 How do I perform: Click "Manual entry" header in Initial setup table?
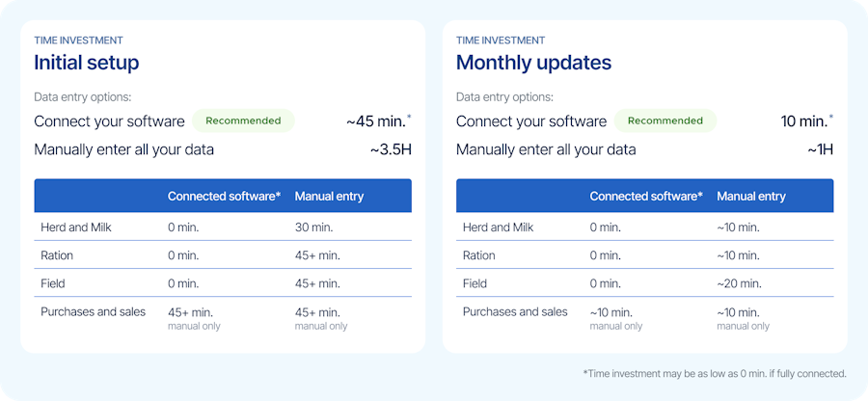point(329,197)
